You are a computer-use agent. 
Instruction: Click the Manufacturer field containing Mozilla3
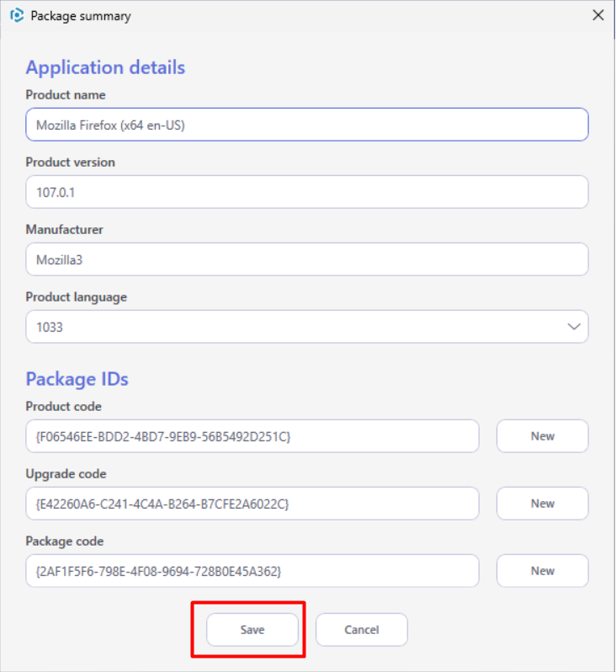pos(306,259)
